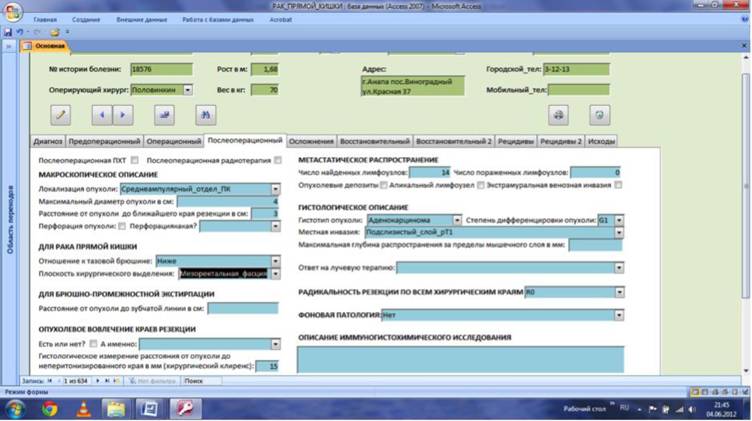
Task: Go to next record with right arrow button
Action: tap(123, 115)
